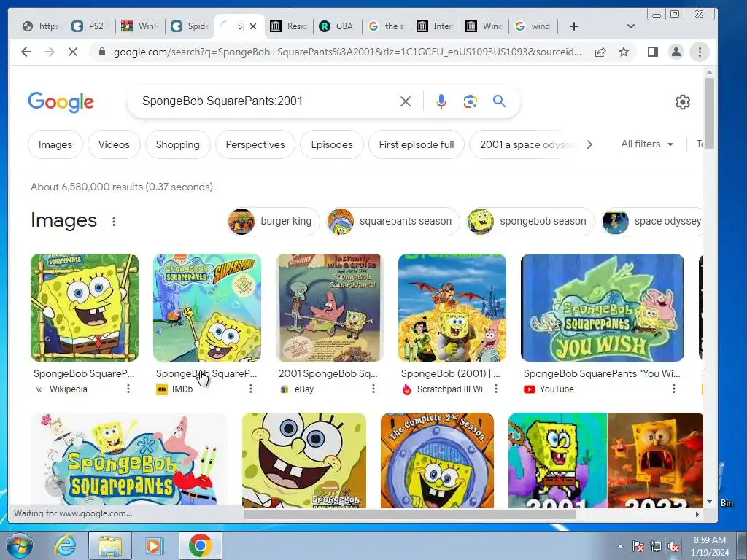This screenshot has height=560, width=747.
Task: Filter results by Images chip
Action: [55, 144]
